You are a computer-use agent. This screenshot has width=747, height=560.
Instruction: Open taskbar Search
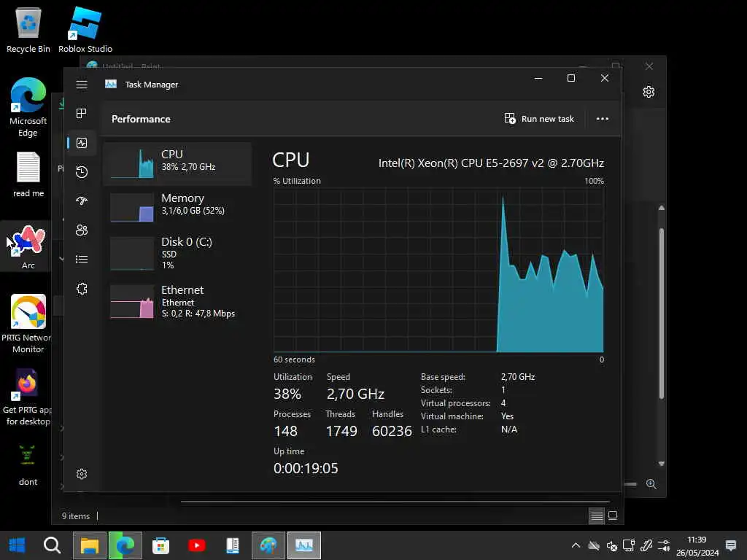pos(52,545)
